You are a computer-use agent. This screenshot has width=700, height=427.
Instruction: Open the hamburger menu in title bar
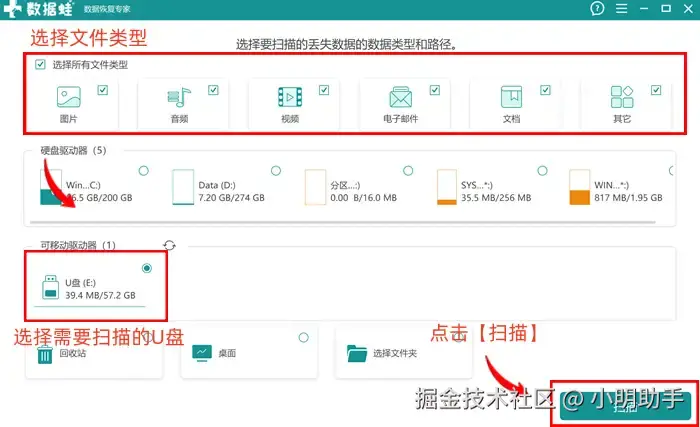pyautogui.click(x=621, y=8)
